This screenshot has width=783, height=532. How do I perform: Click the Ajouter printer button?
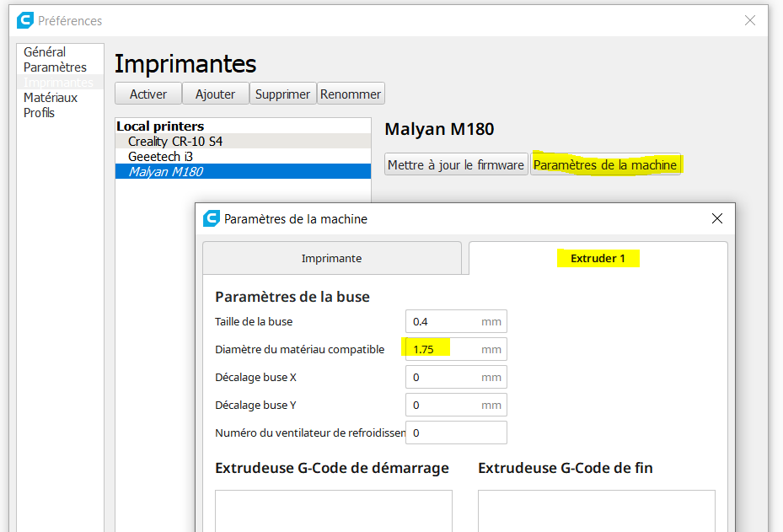tap(215, 94)
